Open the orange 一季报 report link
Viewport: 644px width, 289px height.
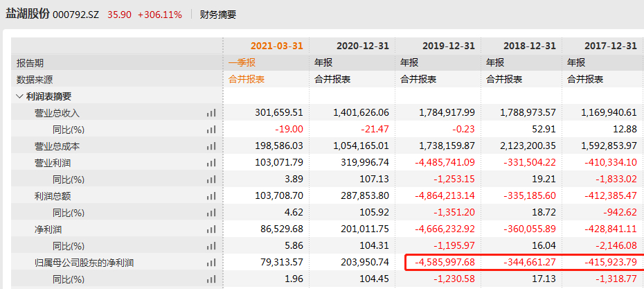click(242, 62)
